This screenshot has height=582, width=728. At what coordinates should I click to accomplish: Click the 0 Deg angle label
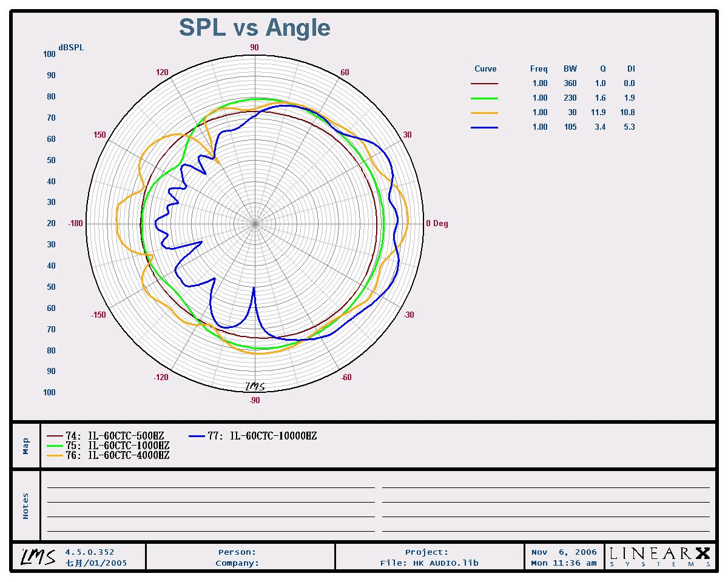pos(437,224)
